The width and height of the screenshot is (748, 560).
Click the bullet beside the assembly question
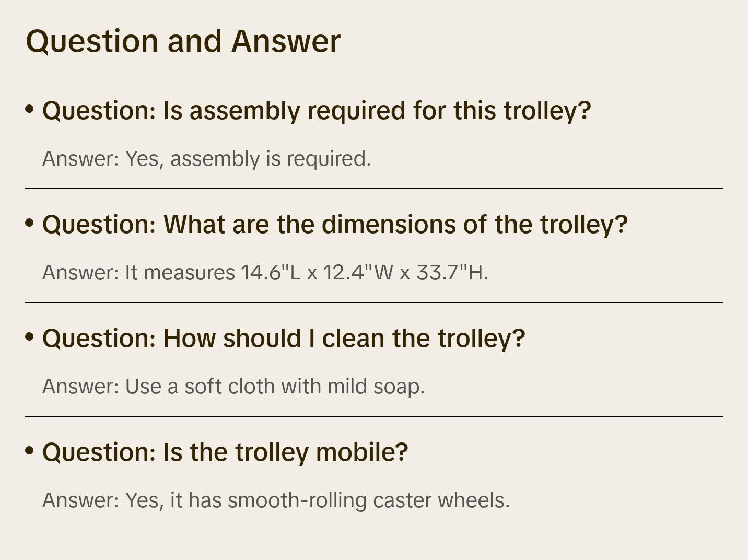pos(30,109)
